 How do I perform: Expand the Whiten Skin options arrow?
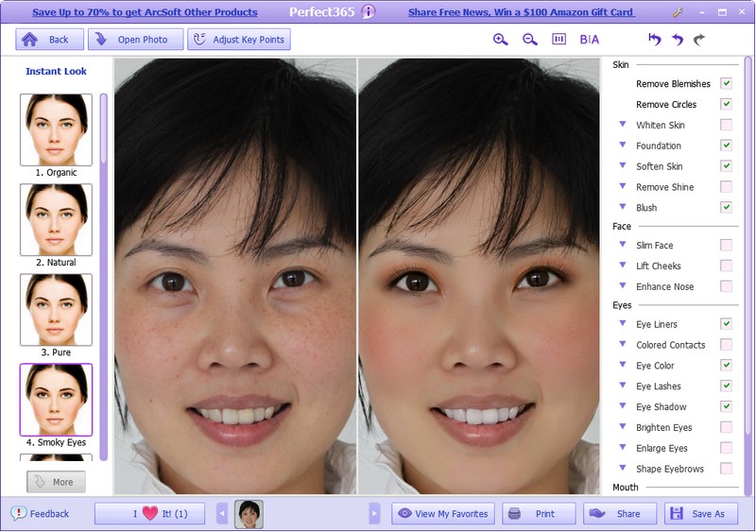[x=623, y=124]
